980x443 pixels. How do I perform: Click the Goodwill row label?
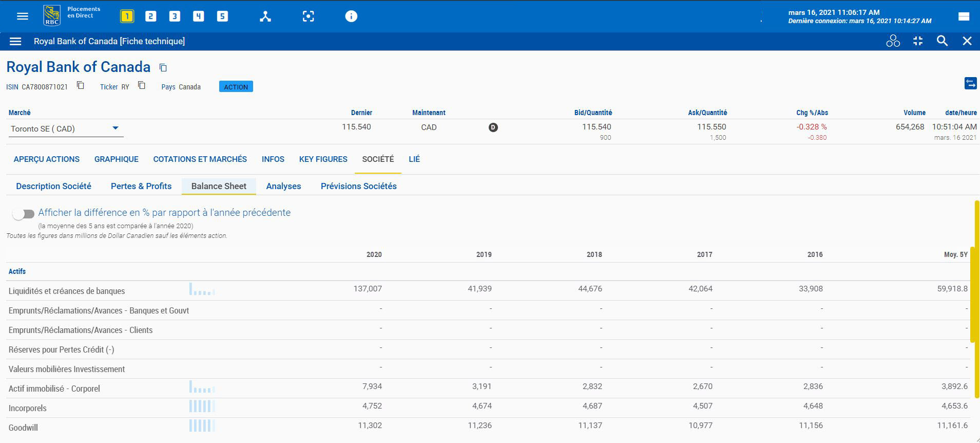23,428
